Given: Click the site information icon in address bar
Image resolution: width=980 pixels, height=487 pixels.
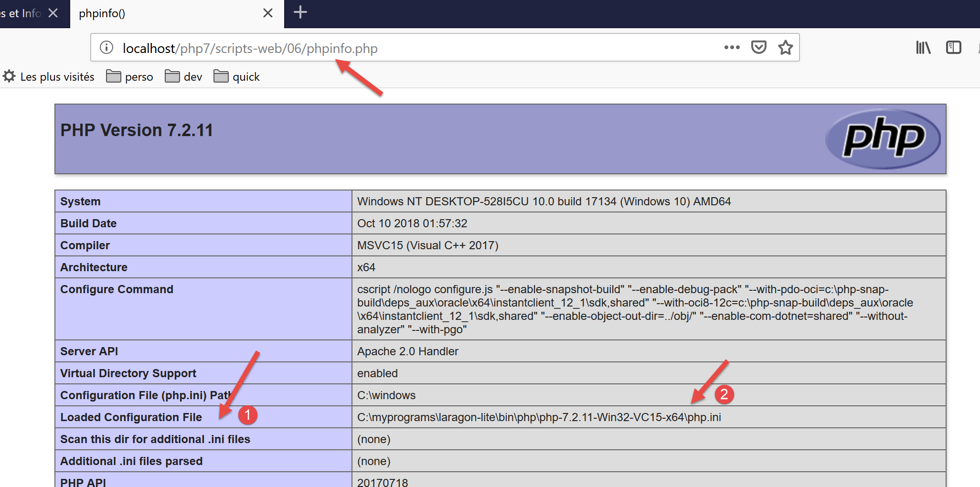Looking at the screenshot, I should click(107, 48).
